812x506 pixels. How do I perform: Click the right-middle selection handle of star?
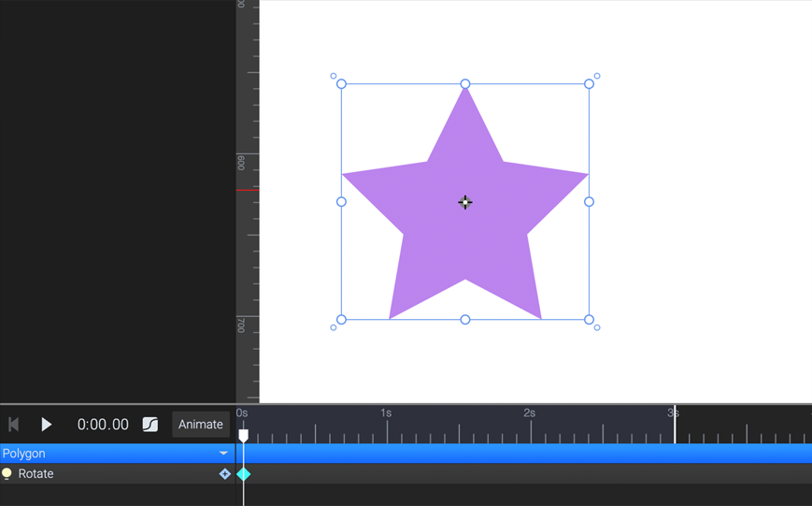589,202
